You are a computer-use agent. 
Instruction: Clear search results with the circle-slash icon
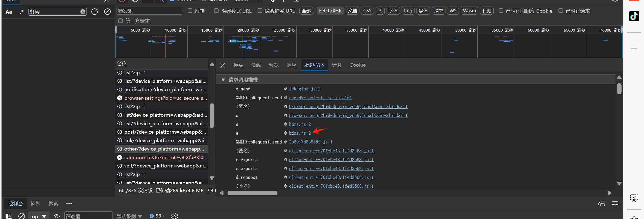coord(107,12)
